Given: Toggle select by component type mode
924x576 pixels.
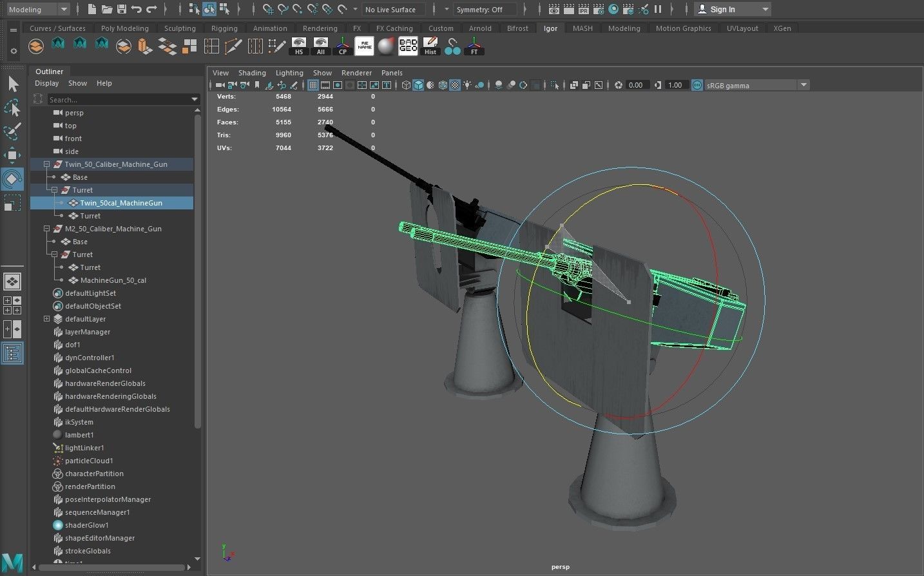Looking at the screenshot, I should click(x=224, y=9).
